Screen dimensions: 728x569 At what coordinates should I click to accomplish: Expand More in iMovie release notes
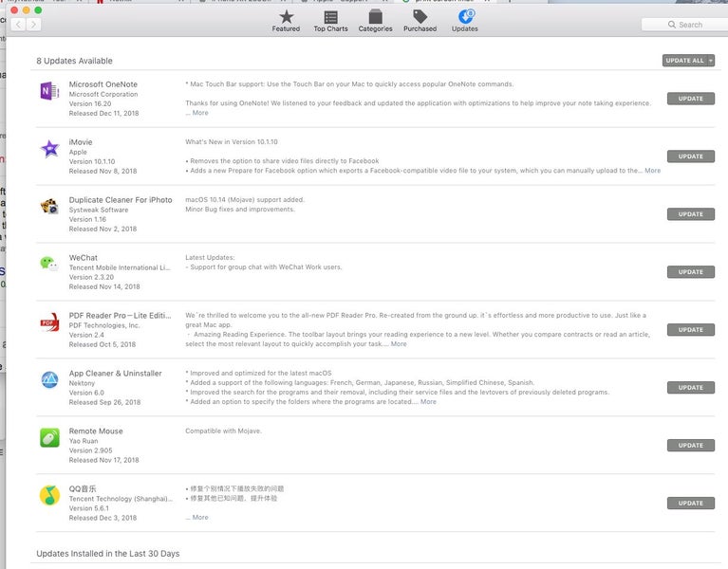652,171
